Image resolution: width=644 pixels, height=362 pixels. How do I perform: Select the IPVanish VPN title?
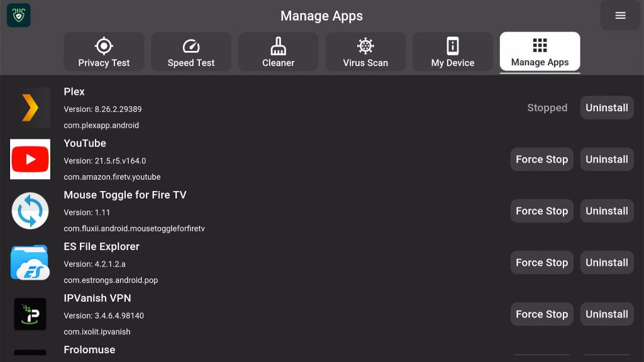pos(97,298)
